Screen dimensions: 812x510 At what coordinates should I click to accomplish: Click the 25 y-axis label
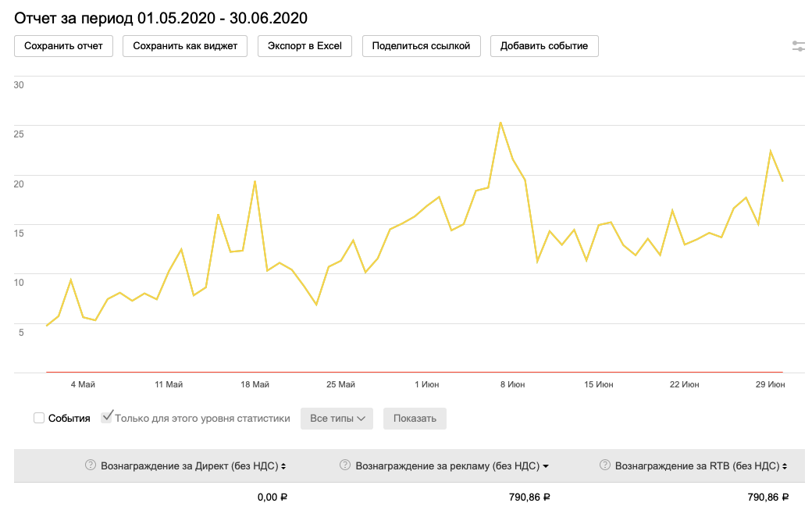point(19,134)
